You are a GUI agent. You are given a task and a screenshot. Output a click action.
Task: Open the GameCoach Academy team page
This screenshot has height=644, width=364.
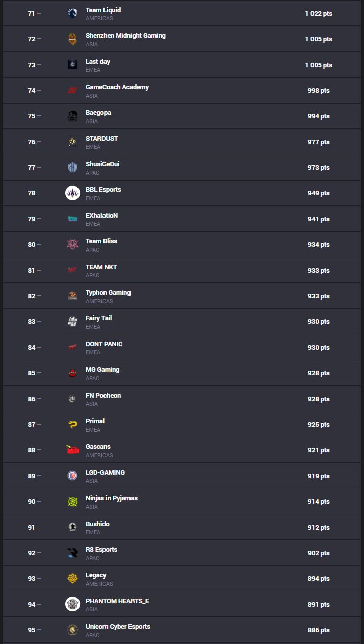click(x=117, y=87)
